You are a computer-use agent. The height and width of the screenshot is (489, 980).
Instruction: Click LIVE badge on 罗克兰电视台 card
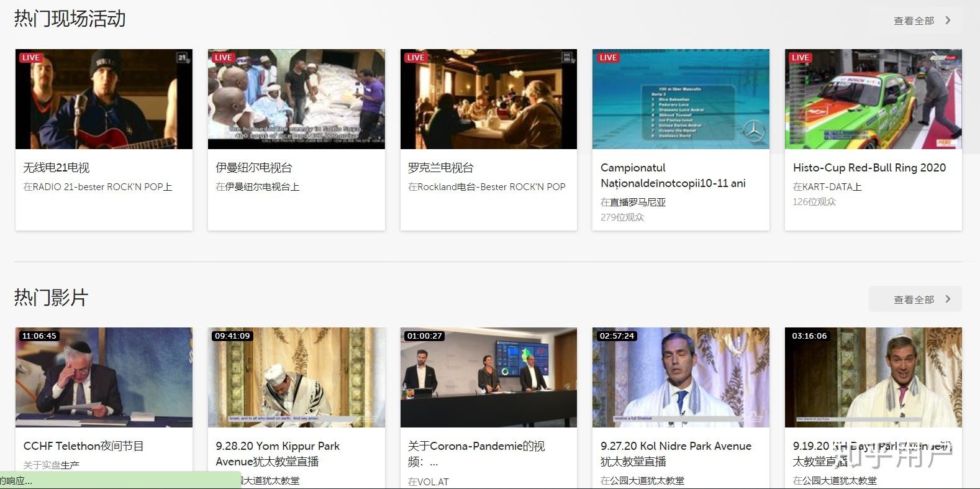point(416,58)
